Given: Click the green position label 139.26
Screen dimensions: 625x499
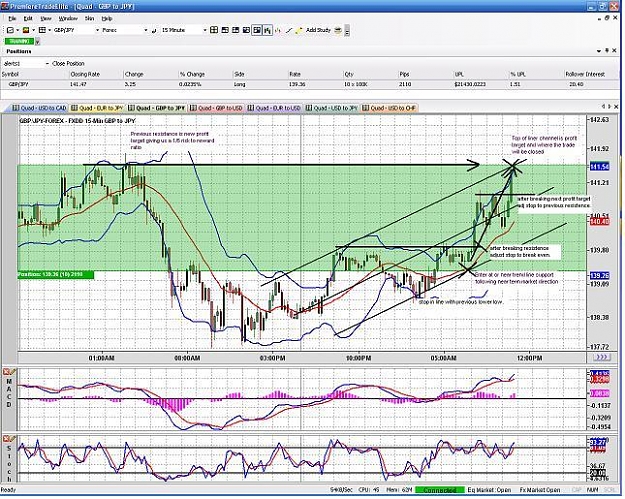Looking at the screenshot, I should click(56, 275).
